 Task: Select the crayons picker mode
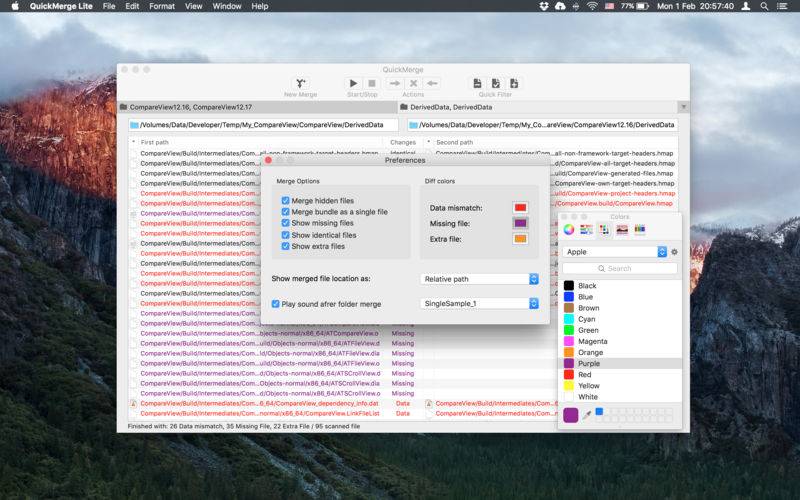point(640,230)
